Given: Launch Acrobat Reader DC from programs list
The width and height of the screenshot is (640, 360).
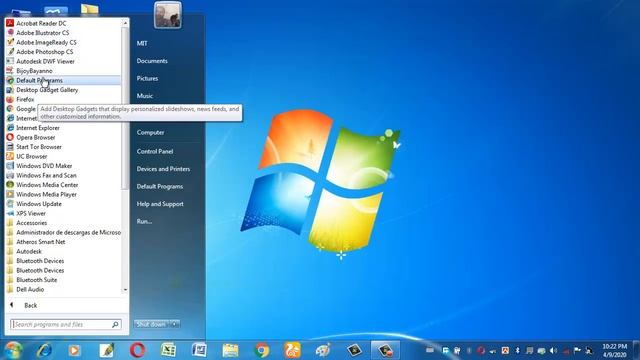Looking at the screenshot, I should pos(63,23).
